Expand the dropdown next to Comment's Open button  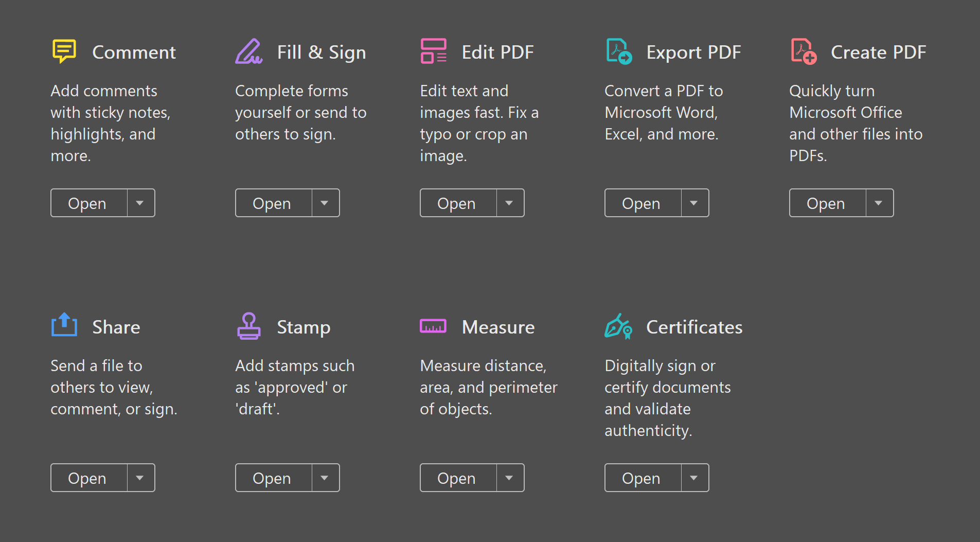140,203
